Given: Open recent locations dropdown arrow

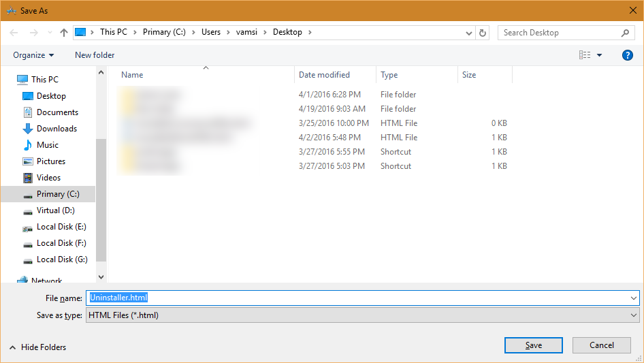Looking at the screenshot, I should 50,33.
